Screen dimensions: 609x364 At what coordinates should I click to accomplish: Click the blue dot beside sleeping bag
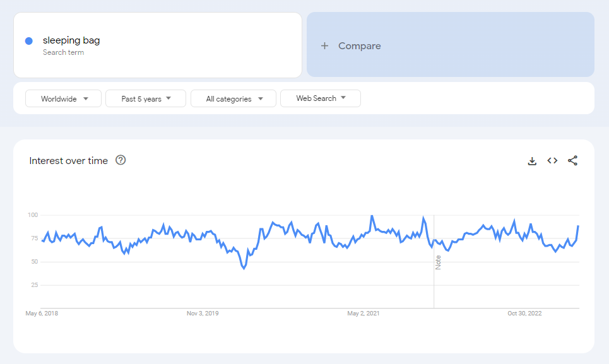pos(28,40)
